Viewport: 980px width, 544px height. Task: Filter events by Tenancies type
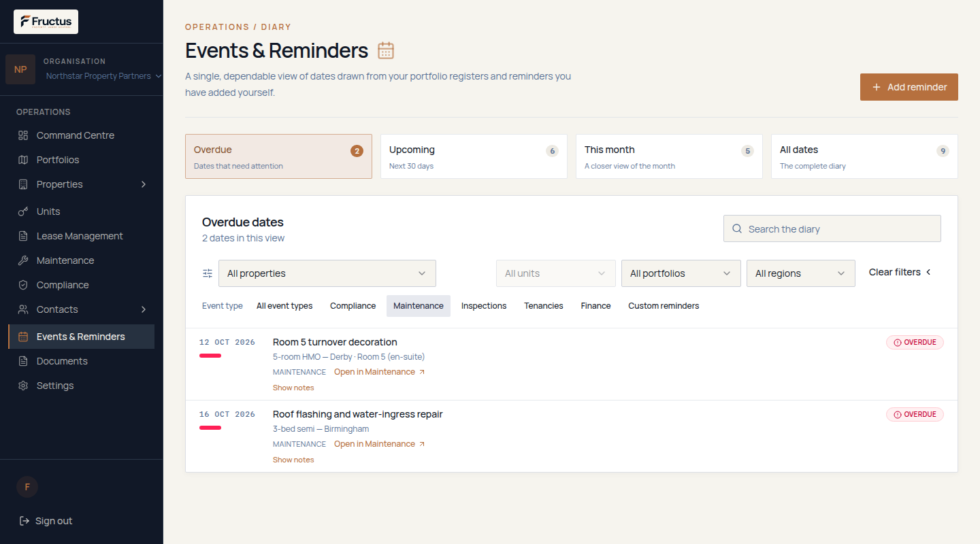pos(544,306)
